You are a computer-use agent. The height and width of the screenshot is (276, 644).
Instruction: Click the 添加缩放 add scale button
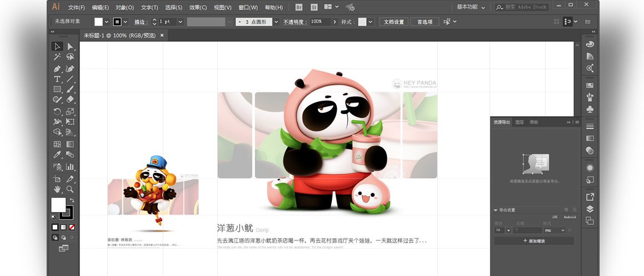click(x=534, y=241)
